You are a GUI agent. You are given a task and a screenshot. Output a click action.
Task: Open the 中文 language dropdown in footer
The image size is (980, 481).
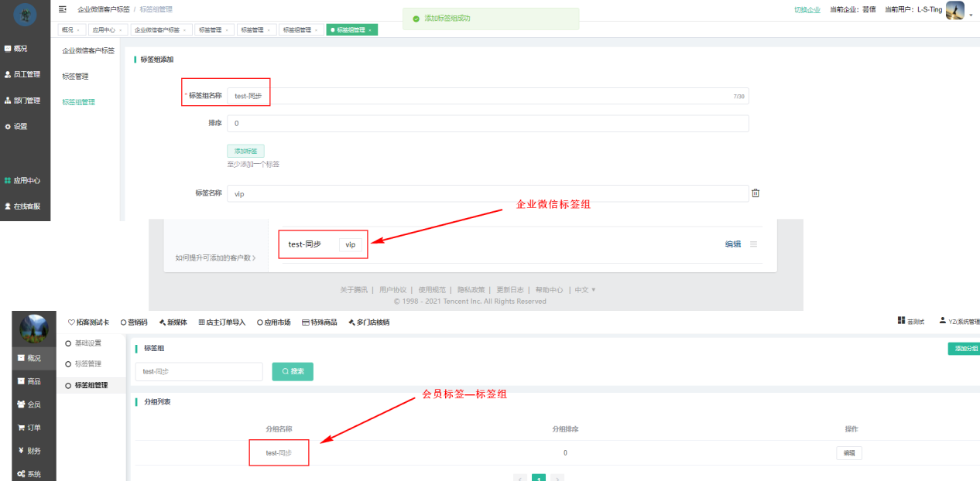pyautogui.click(x=585, y=290)
